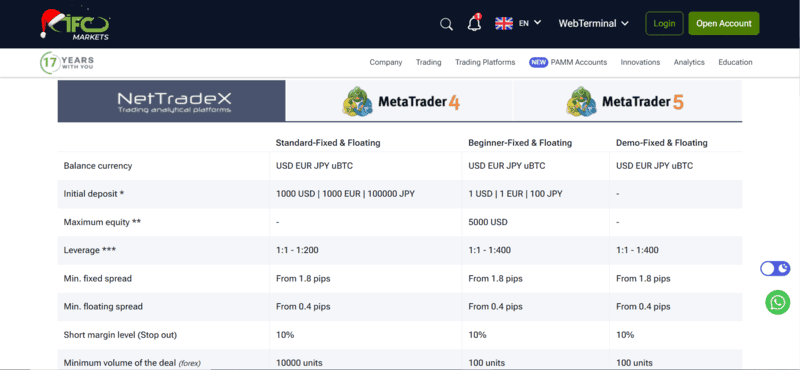The width and height of the screenshot is (800, 370).
Task: Open the Analytics menu
Action: [x=689, y=62]
